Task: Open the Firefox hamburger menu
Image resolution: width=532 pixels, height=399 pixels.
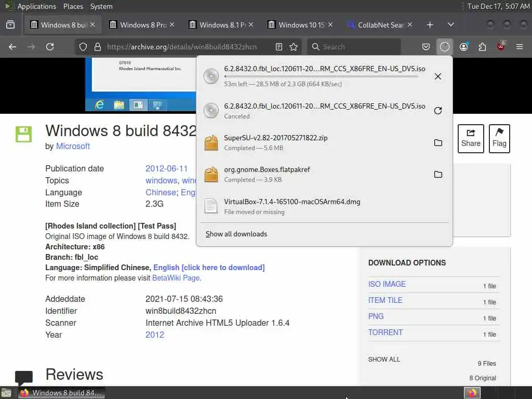Action: [520, 47]
